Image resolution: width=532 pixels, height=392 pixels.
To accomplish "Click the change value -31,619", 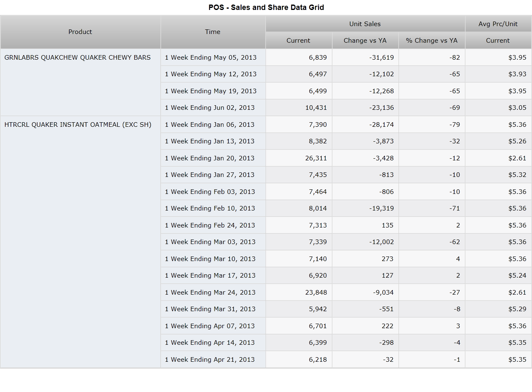I will (x=382, y=58).
